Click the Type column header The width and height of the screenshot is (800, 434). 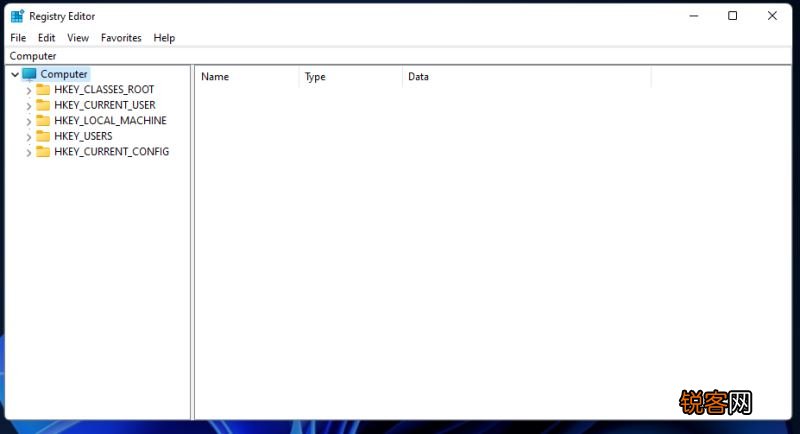[351, 77]
